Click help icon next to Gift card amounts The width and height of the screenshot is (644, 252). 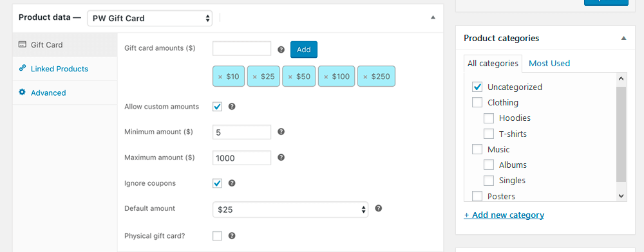tap(281, 50)
